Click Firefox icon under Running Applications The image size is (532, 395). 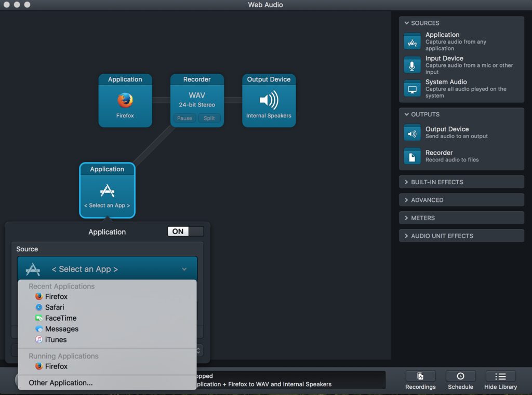pos(39,366)
